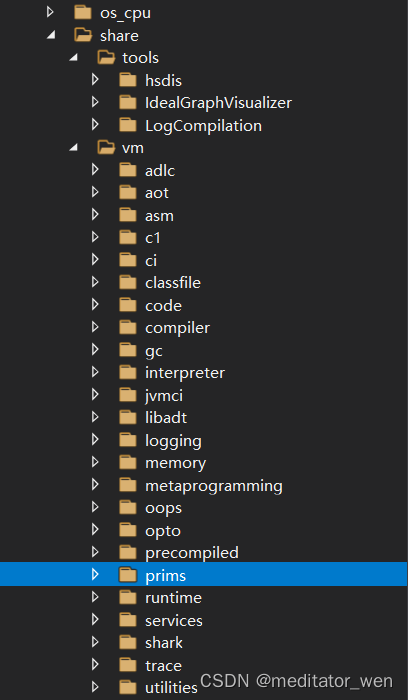The width and height of the screenshot is (408, 700).
Task: Expand the runtime folder triangle
Action: pos(95,597)
